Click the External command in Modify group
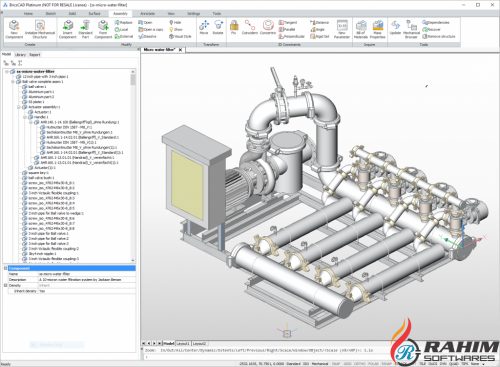This screenshot has height=367, width=500. tap(124, 36)
